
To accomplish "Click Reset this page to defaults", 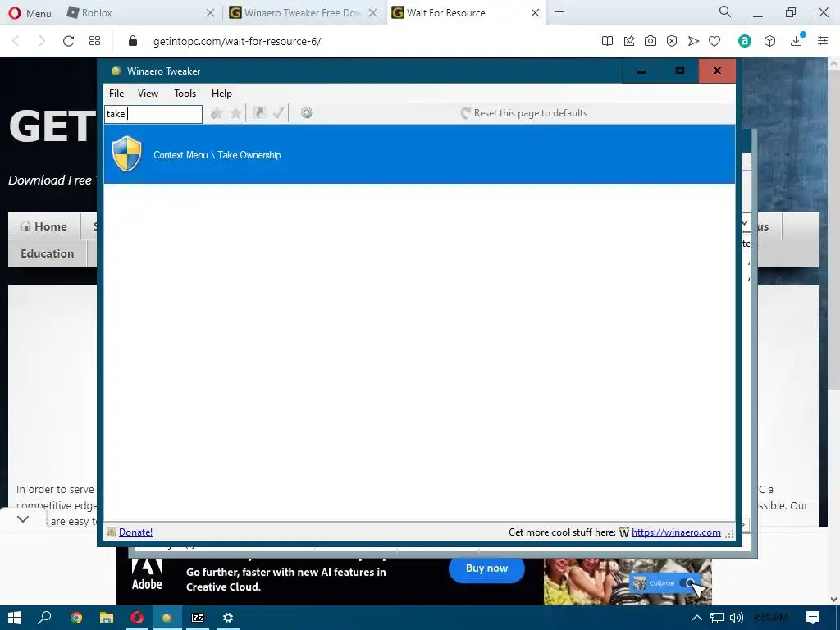I will click(x=524, y=113).
